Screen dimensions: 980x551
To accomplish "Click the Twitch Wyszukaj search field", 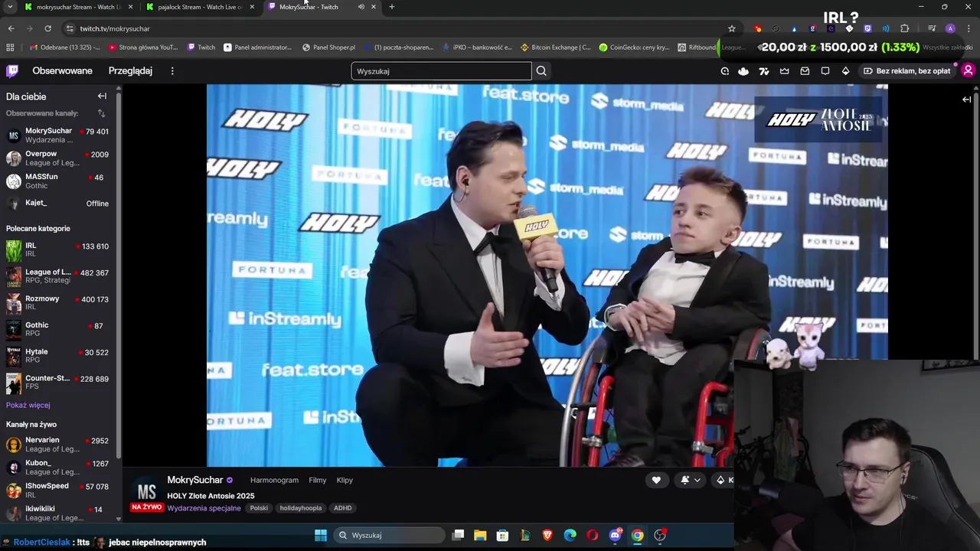I will [x=441, y=71].
